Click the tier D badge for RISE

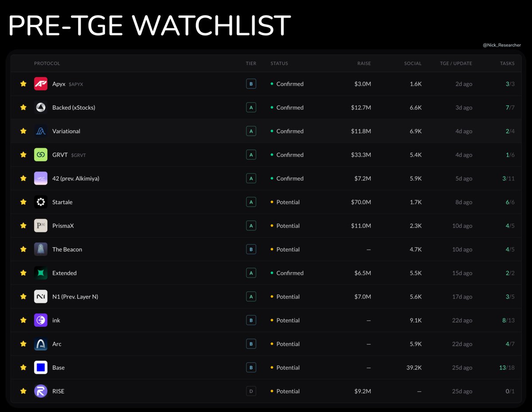point(251,391)
